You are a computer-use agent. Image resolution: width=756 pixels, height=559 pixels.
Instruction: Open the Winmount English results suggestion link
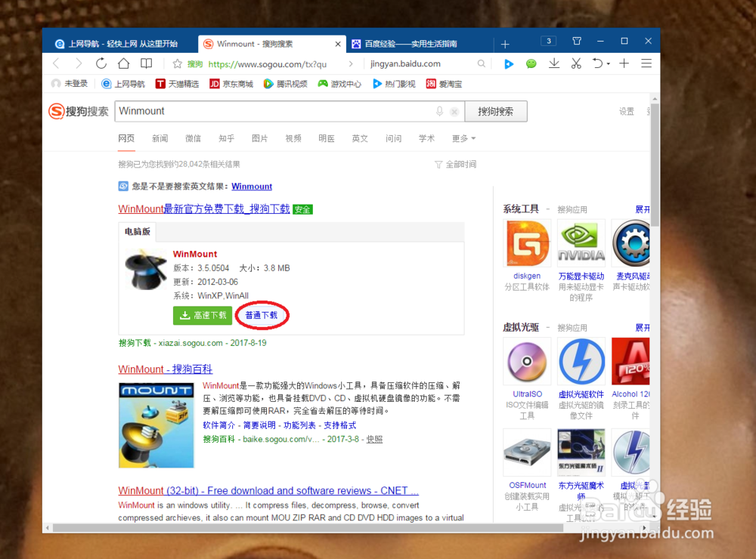(x=252, y=186)
